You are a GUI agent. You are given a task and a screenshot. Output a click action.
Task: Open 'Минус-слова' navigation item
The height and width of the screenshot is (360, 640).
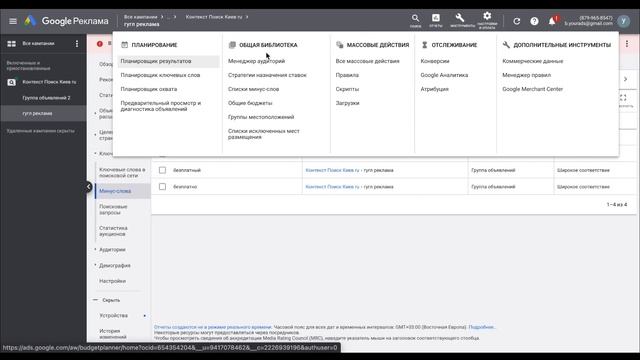(x=115, y=191)
